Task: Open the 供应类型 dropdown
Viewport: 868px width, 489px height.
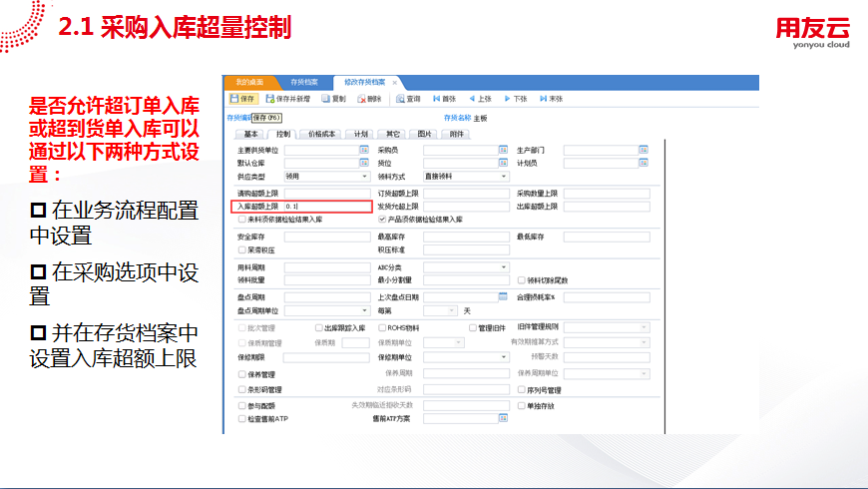Action: (364, 176)
